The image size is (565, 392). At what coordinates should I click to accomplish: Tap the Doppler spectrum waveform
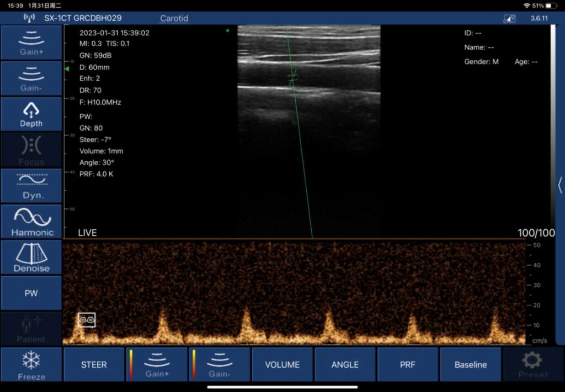pyautogui.click(x=294, y=293)
